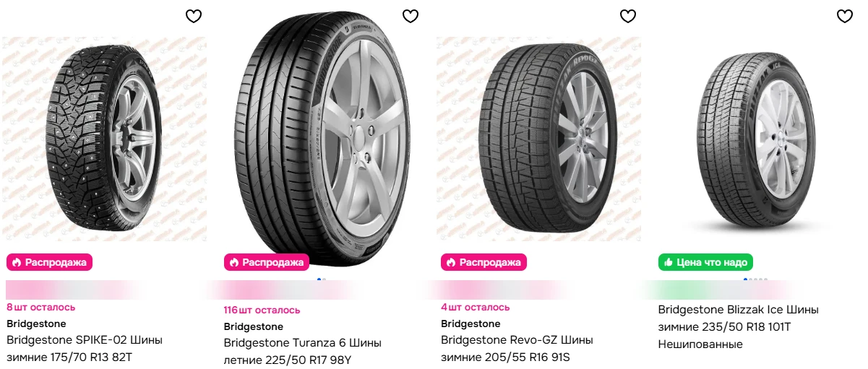
Task: Click Bridgestone brand label above Turanza 6
Action: [x=253, y=326]
